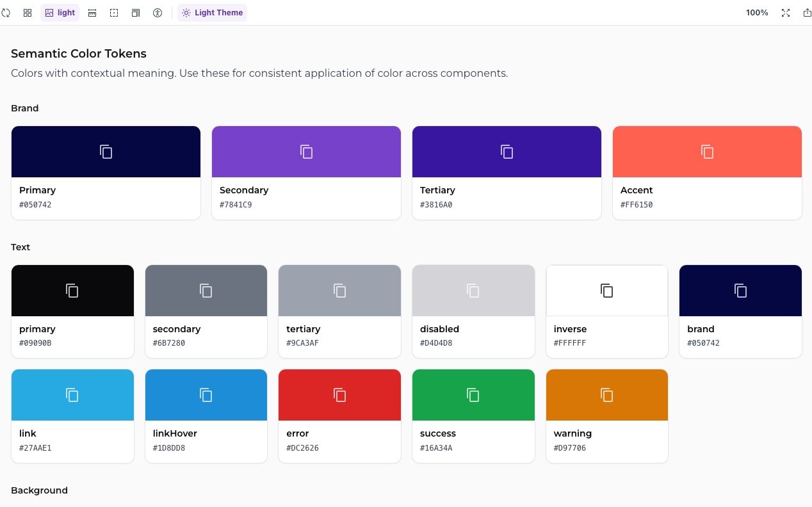Screen dimensions: 812x507
Task: Click the #FF6150 hex value
Action: (x=637, y=205)
